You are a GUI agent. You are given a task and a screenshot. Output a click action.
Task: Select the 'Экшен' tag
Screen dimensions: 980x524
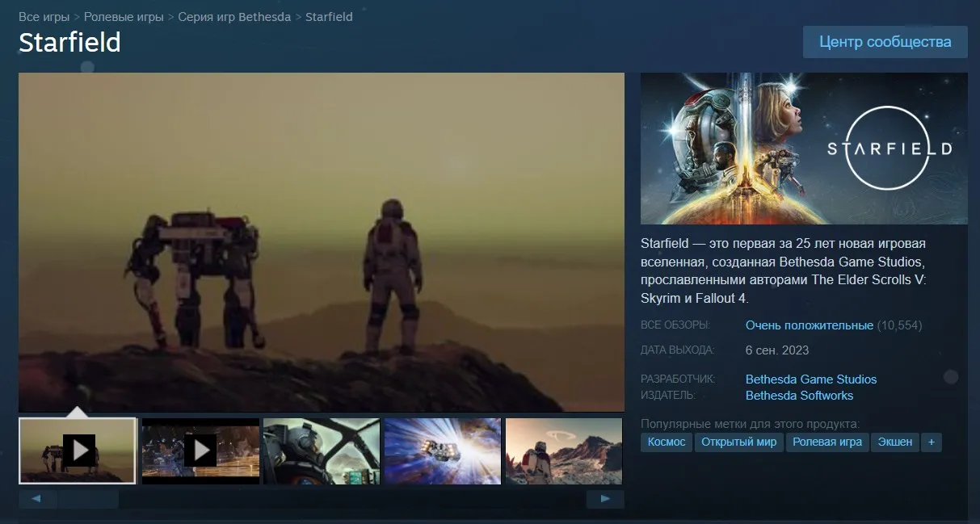pos(895,442)
